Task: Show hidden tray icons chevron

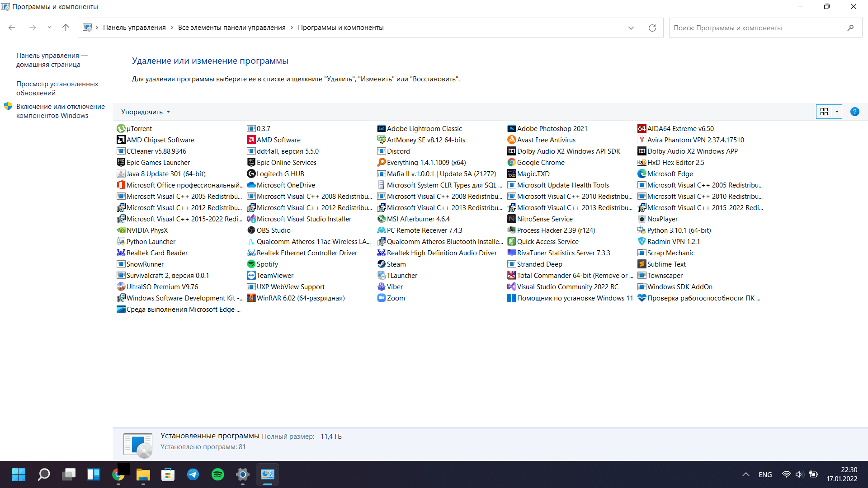Action: [x=746, y=474]
